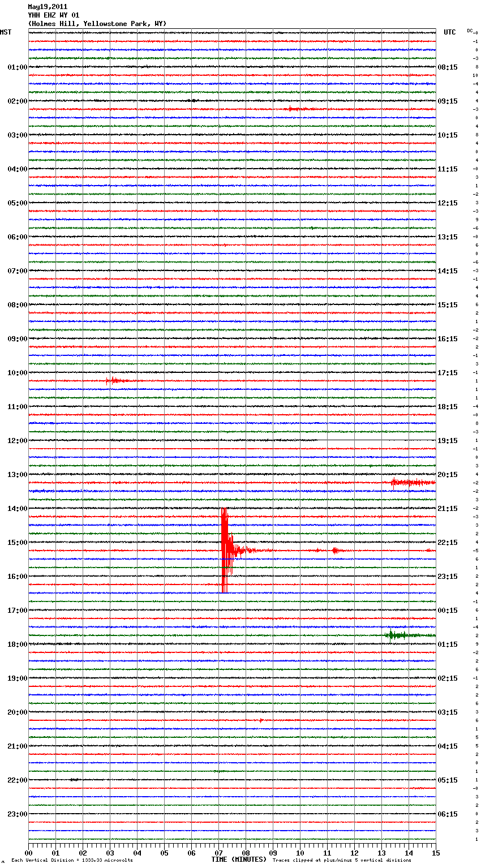Click the 16:15 UTC time label

pyautogui.click(x=448, y=339)
